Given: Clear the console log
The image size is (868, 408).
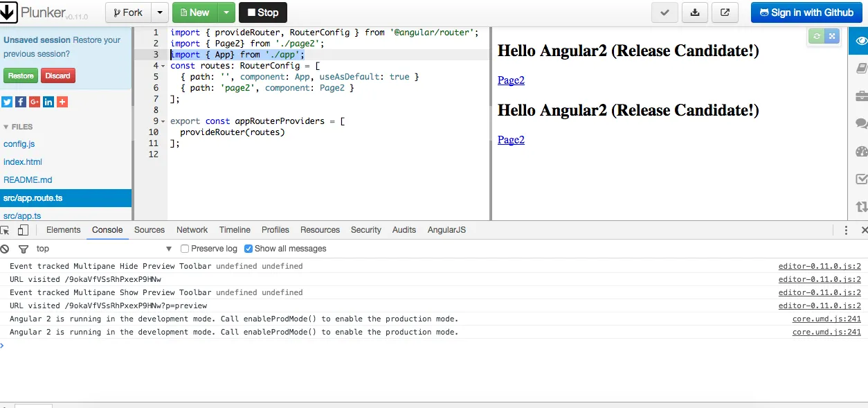Looking at the screenshot, I should click(x=5, y=249).
